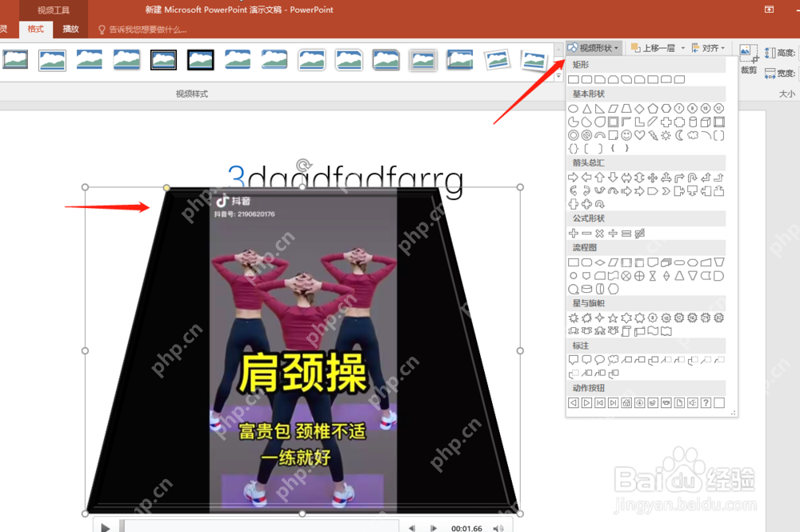The height and width of the screenshot is (532, 800).
Task: Select the lightning bolt shape
Action: 653,135
